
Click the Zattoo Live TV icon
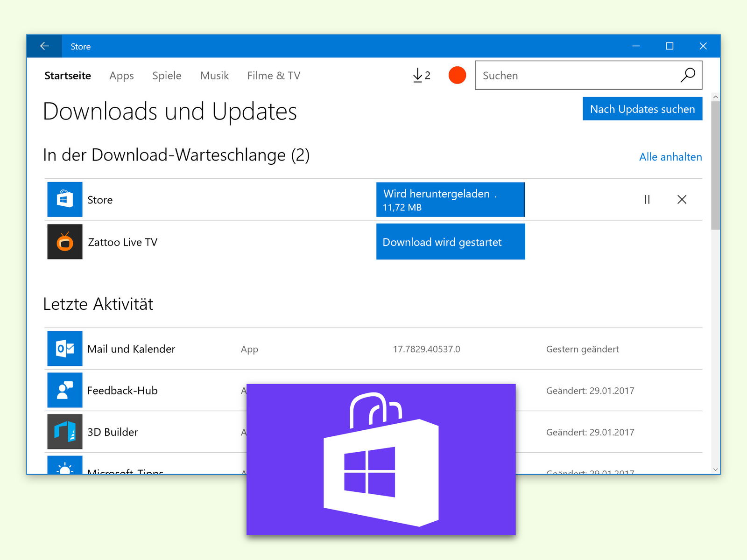click(65, 242)
